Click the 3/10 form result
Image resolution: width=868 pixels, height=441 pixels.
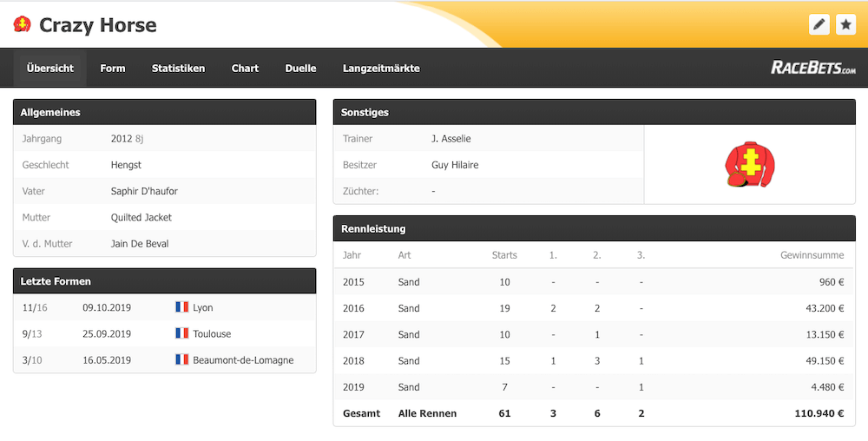[x=32, y=360]
